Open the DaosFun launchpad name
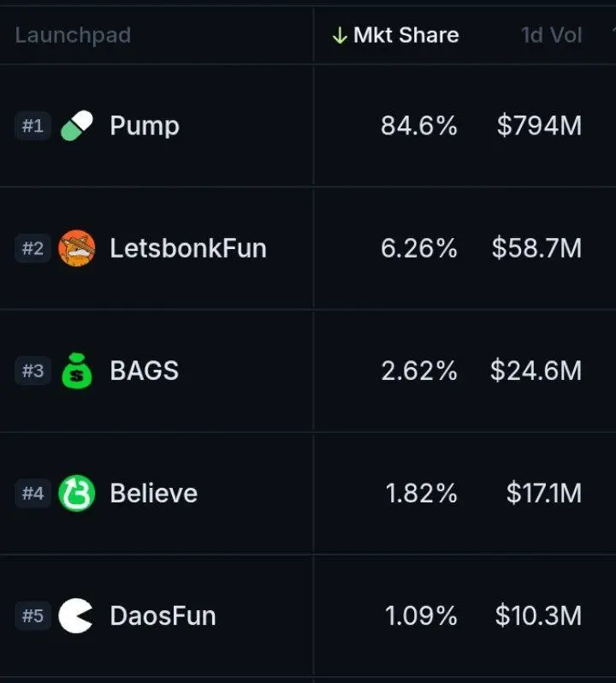 [163, 615]
